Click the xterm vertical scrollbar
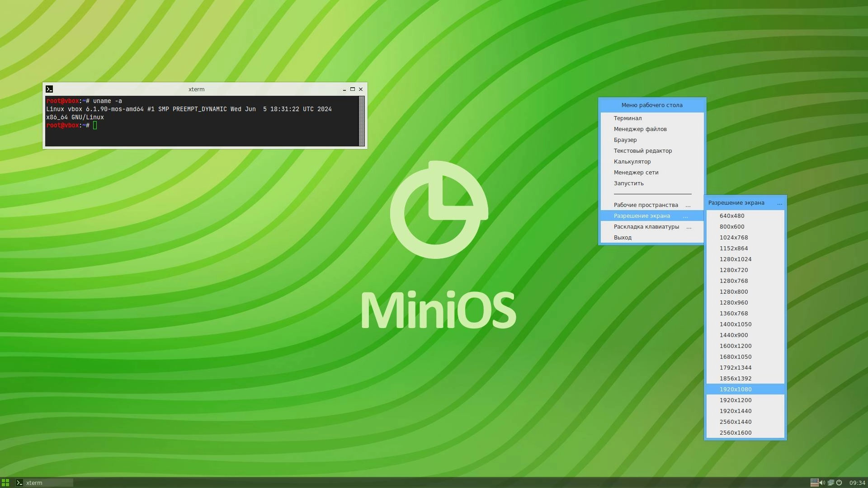 362,121
